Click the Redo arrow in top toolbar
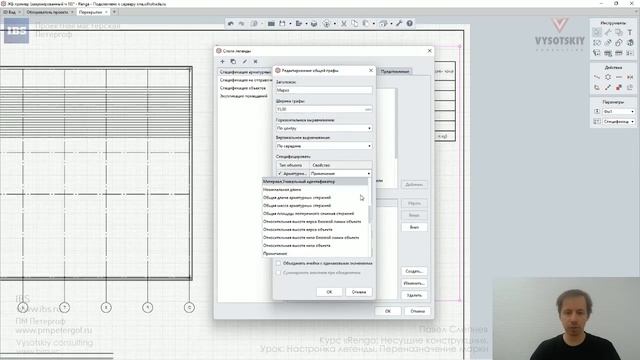640x360 pixels. click(x=241, y=24)
